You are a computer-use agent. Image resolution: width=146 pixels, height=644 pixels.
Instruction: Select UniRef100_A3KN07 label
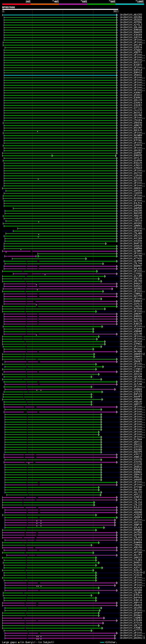pyautogui.click(x=131, y=93)
